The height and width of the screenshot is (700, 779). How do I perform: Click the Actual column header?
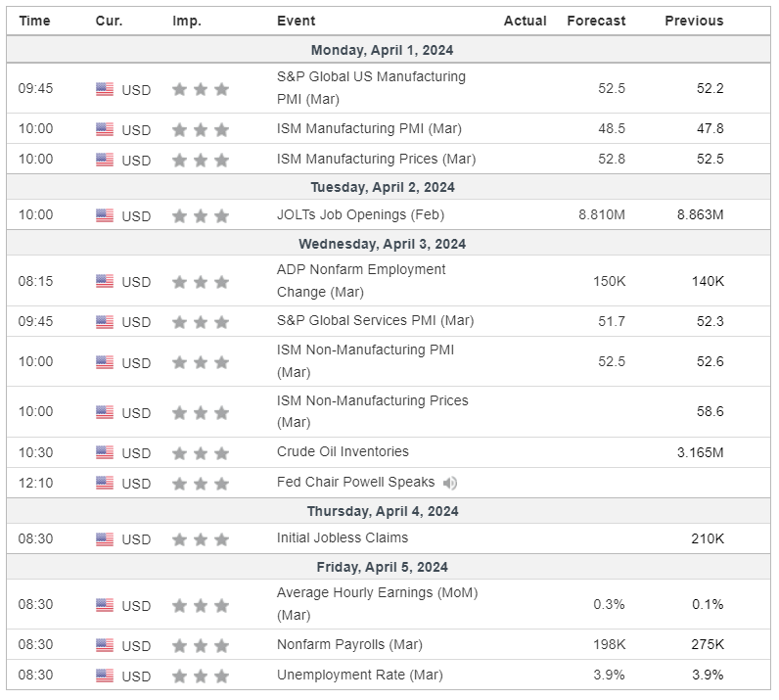[x=526, y=21]
